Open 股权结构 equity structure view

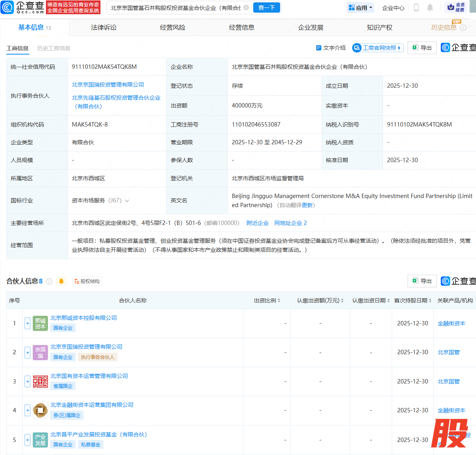point(87,281)
